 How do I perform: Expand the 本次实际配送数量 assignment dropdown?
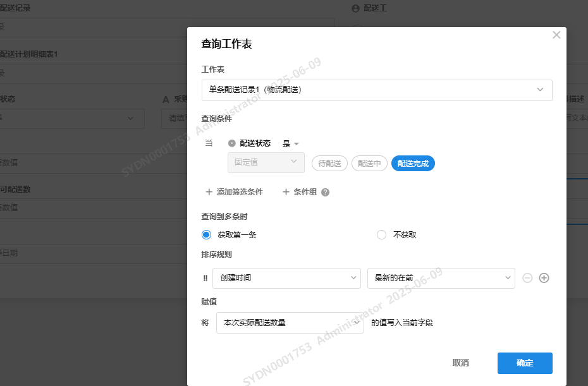(290, 323)
